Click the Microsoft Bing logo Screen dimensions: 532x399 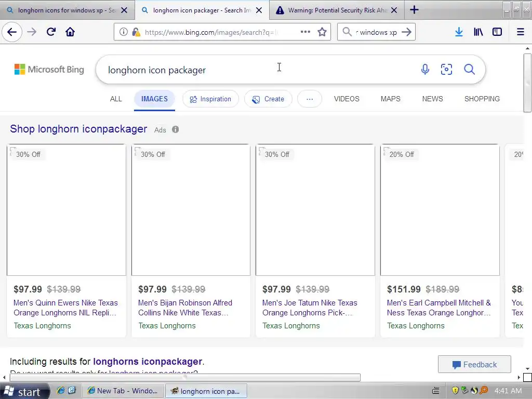click(x=49, y=70)
